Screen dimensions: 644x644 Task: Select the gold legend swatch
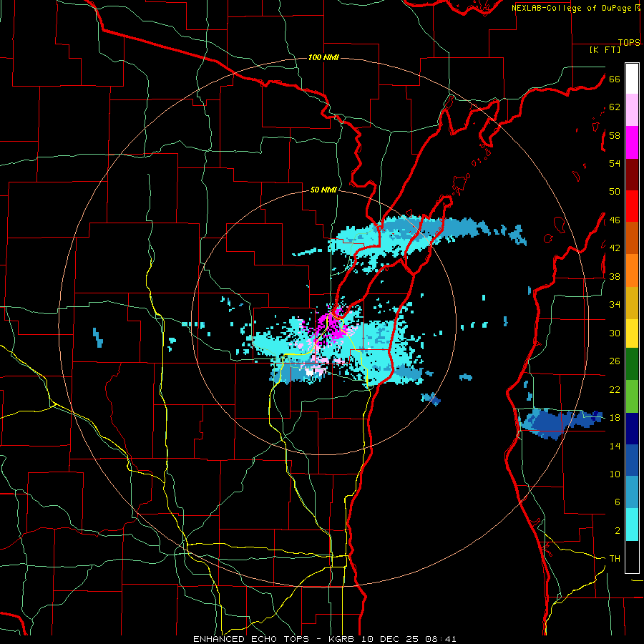pos(632,303)
